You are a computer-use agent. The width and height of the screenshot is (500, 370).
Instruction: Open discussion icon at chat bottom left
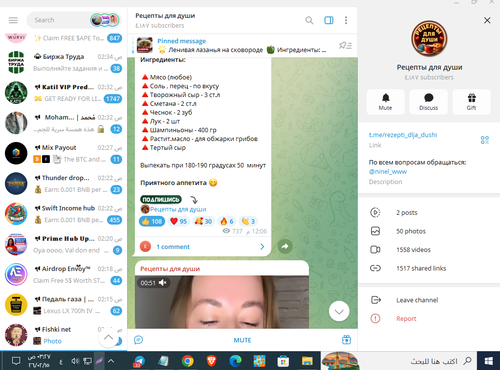click(138, 340)
